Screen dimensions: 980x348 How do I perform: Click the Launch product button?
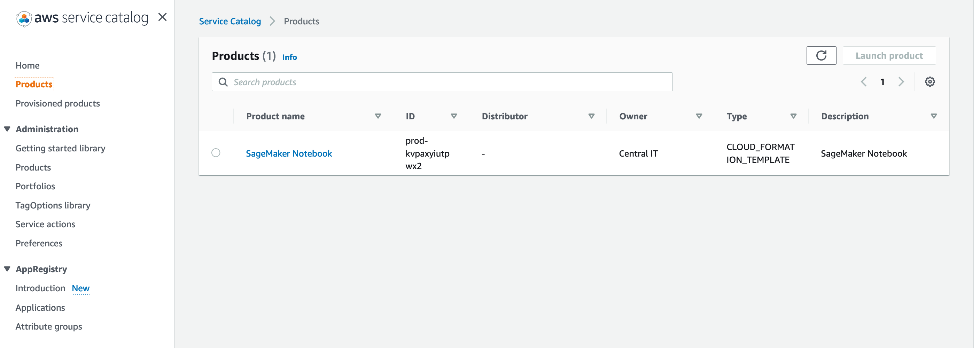pos(889,56)
